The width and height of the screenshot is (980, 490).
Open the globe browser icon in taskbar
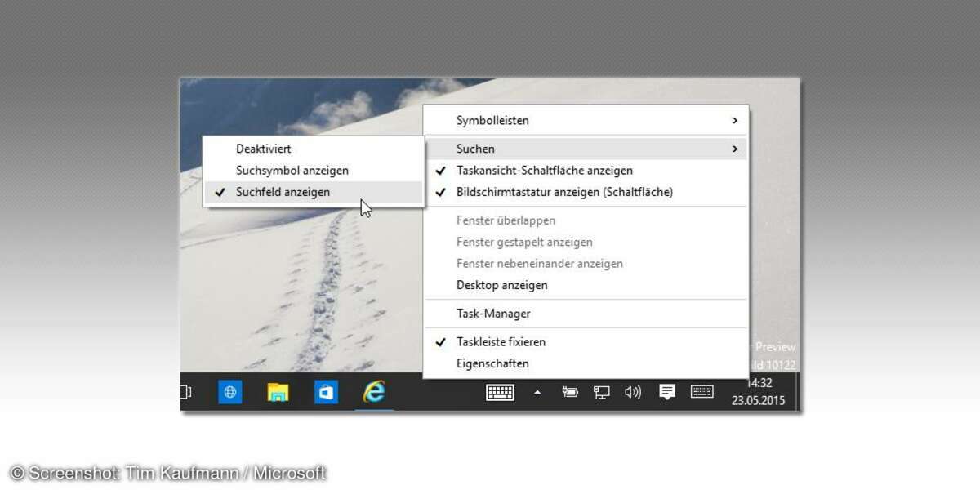230,393
